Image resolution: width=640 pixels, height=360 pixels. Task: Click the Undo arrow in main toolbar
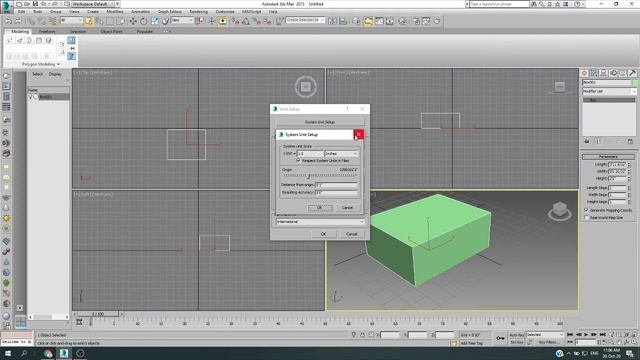point(8,21)
